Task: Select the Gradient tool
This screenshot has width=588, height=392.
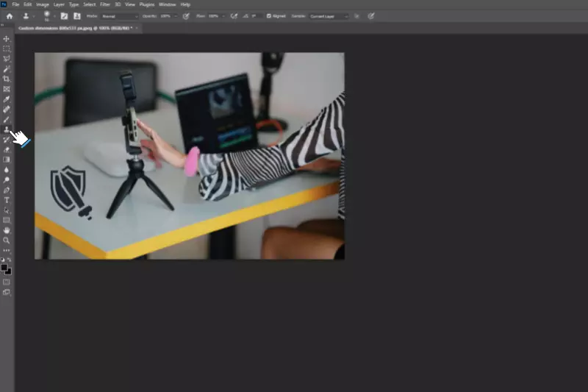Action: (x=7, y=160)
